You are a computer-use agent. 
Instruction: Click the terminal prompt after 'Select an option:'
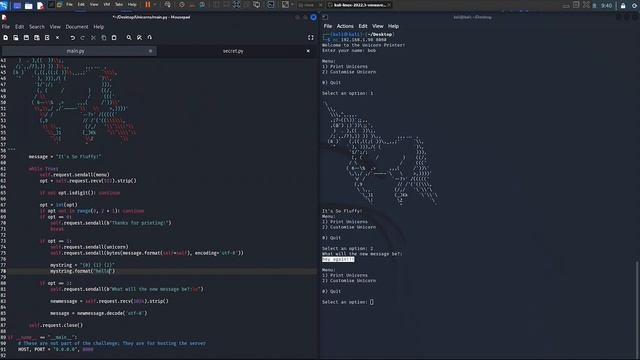pyautogui.click(x=371, y=302)
